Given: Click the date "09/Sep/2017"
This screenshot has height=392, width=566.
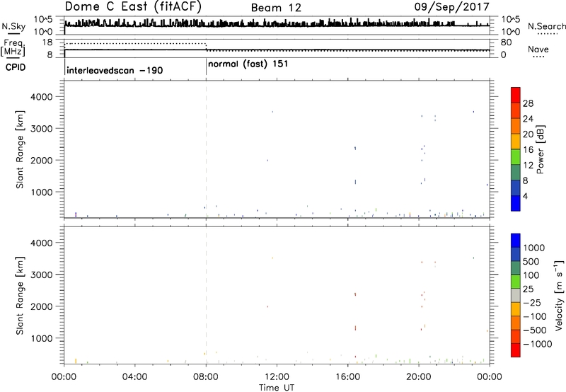Looking at the screenshot, I should click(451, 6).
